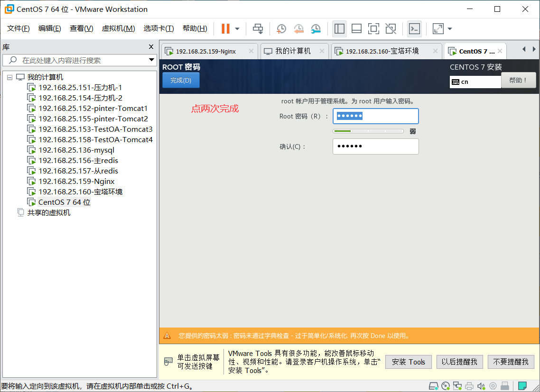The width and height of the screenshot is (540, 392).
Task: Click the 不要提醒我 button
Action: pos(511,362)
